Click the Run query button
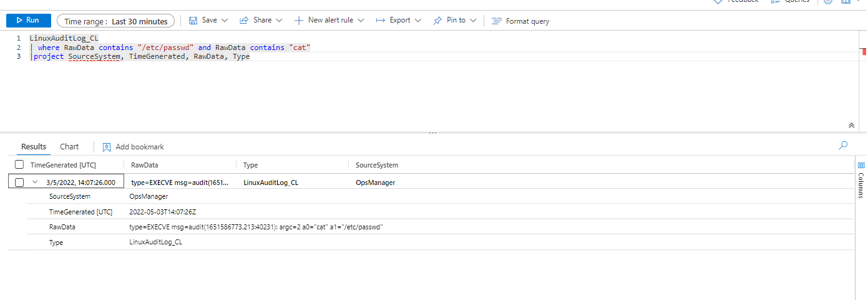This screenshot has height=300, width=868. 28,21
